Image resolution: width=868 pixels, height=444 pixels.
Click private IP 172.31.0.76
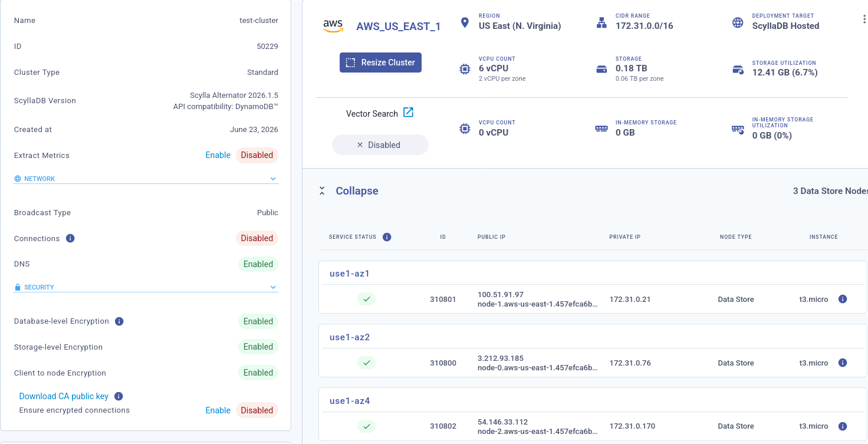click(630, 363)
